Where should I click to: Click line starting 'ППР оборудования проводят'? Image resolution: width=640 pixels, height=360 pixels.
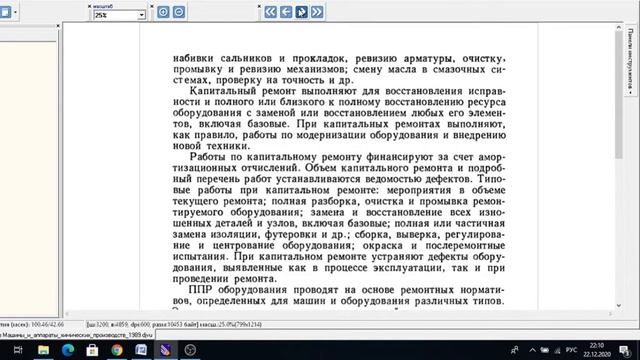346,289
